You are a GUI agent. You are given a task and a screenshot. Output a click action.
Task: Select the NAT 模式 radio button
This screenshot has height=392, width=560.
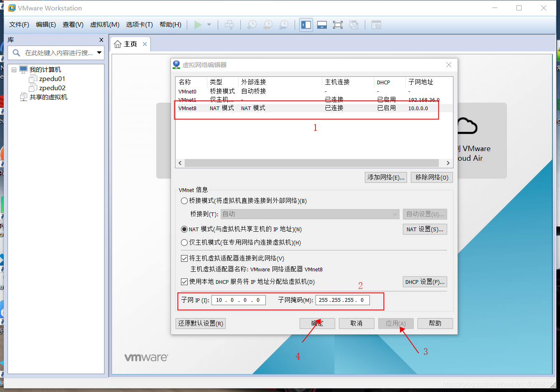coord(184,229)
